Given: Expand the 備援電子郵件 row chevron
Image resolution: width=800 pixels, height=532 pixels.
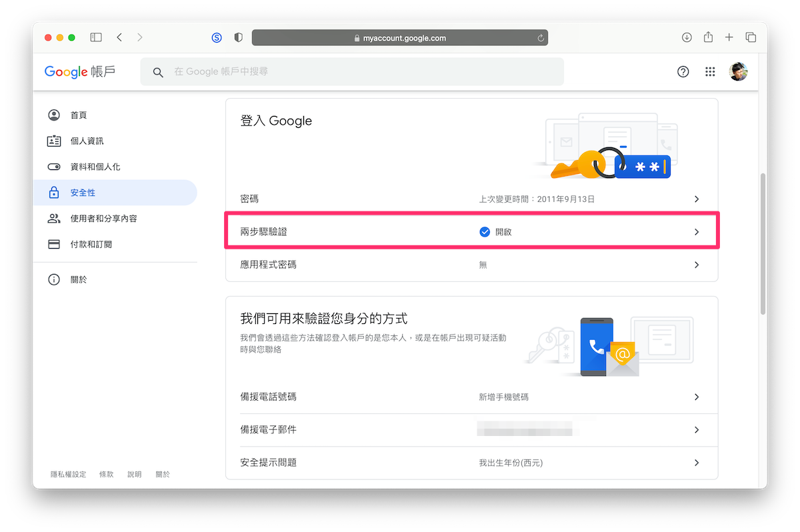Looking at the screenshot, I should (x=697, y=430).
